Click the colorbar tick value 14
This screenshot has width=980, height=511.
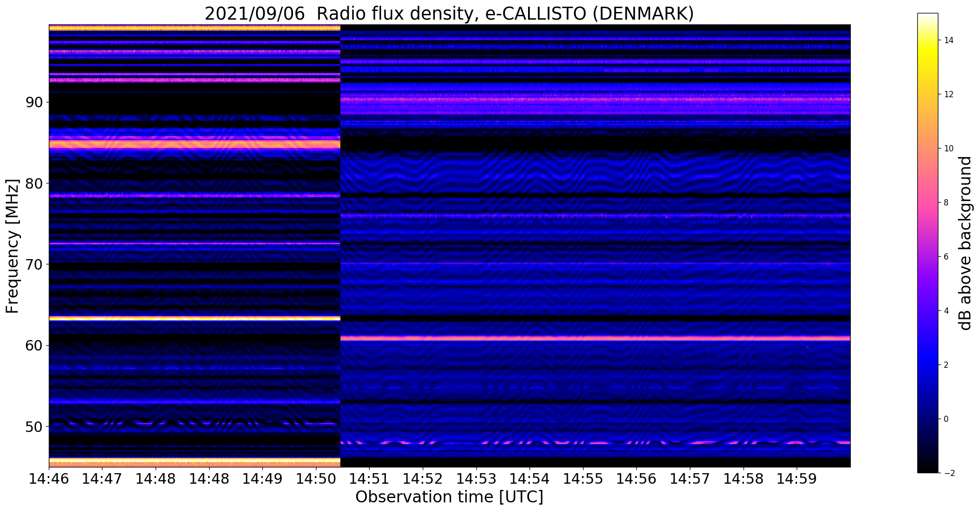click(x=948, y=40)
